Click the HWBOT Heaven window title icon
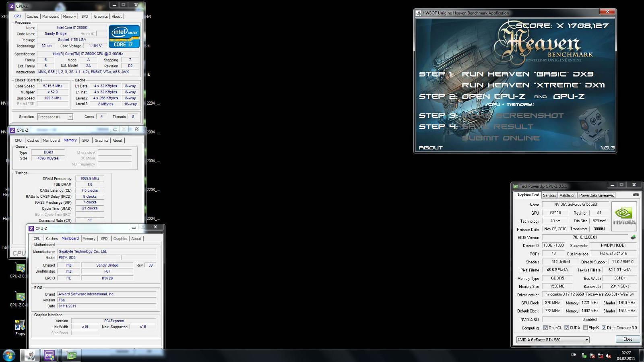 point(419,13)
